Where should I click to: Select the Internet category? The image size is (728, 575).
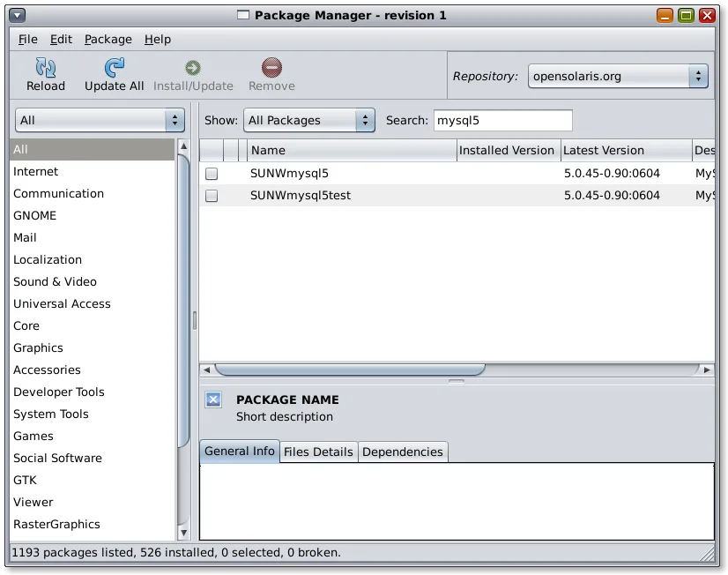(92, 172)
